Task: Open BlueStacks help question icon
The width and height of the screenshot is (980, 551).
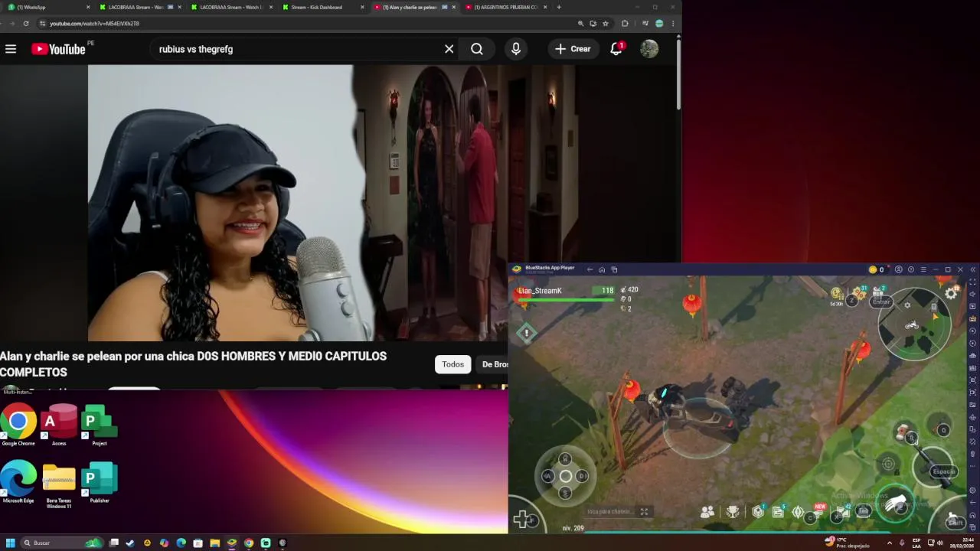Action: [910, 269]
